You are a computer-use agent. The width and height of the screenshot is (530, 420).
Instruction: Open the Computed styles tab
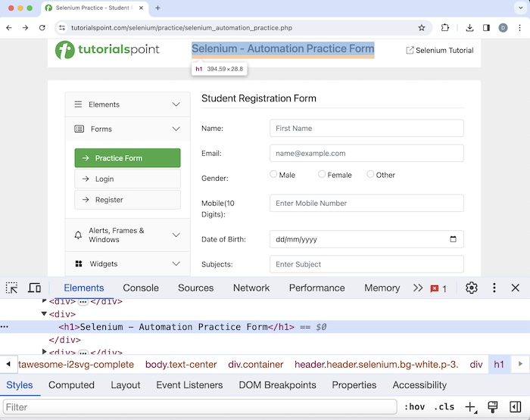[x=72, y=385]
